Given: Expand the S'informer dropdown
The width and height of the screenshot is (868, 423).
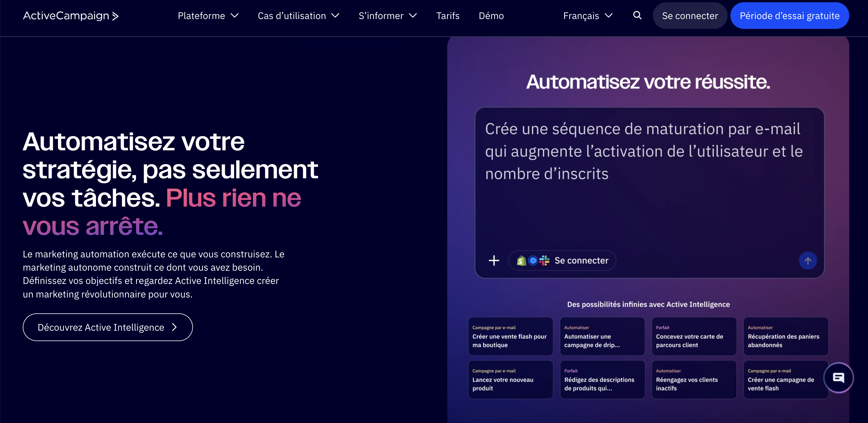Looking at the screenshot, I should click(388, 16).
